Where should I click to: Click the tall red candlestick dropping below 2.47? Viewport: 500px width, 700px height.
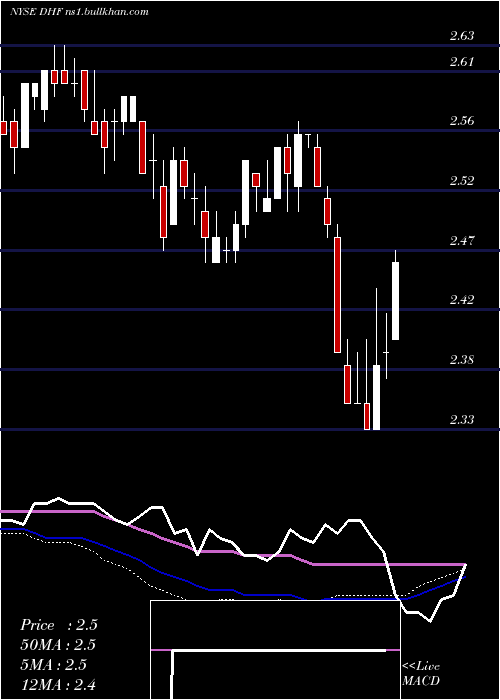[x=338, y=295]
